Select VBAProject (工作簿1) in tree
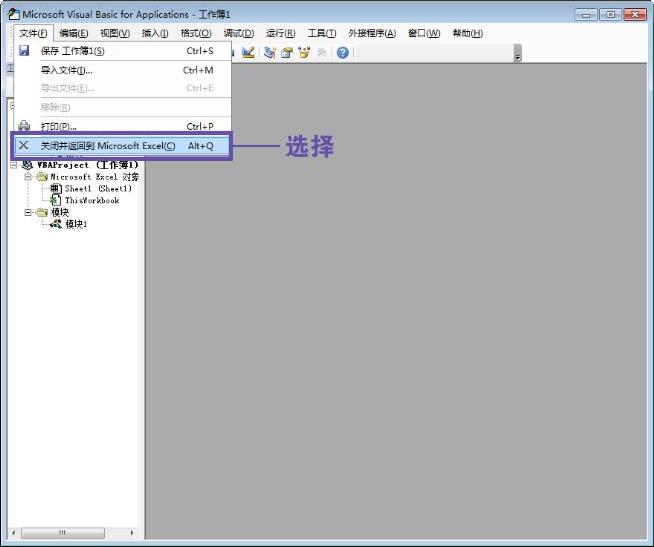The width and height of the screenshot is (654, 547). pyautogui.click(x=88, y=165)
